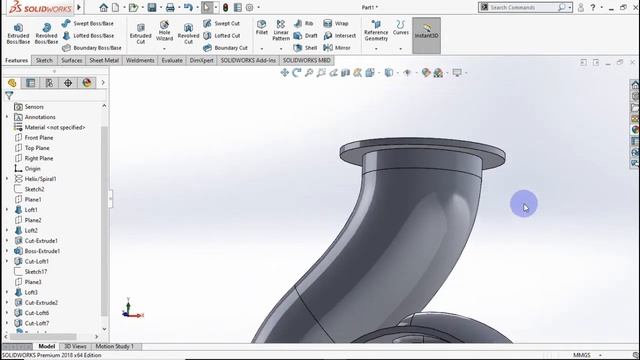Choose Lofted Boss/Base feature
This screenshot has width=640, height=360.
pyautogui.click(x=88, y=36)
